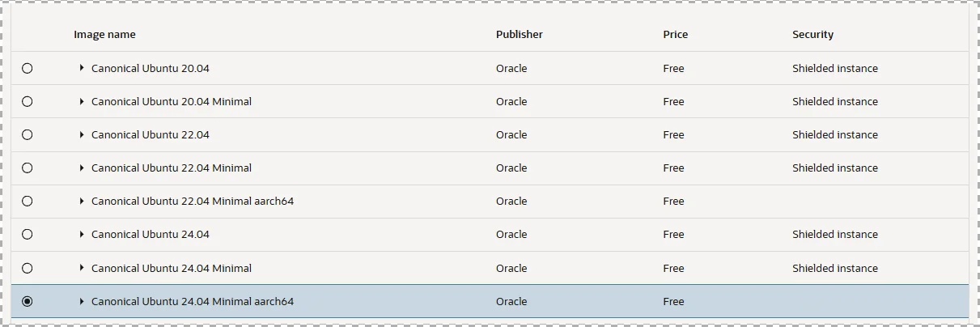
Task: Click Oracle in the Ubuntu 22.04 Minimal row
Action: (x=511, y=168)
